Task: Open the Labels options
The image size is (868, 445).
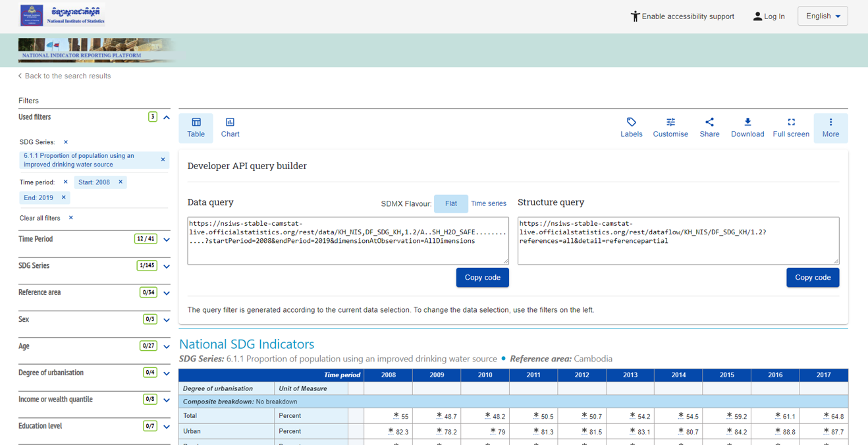Action: point(631,128)
